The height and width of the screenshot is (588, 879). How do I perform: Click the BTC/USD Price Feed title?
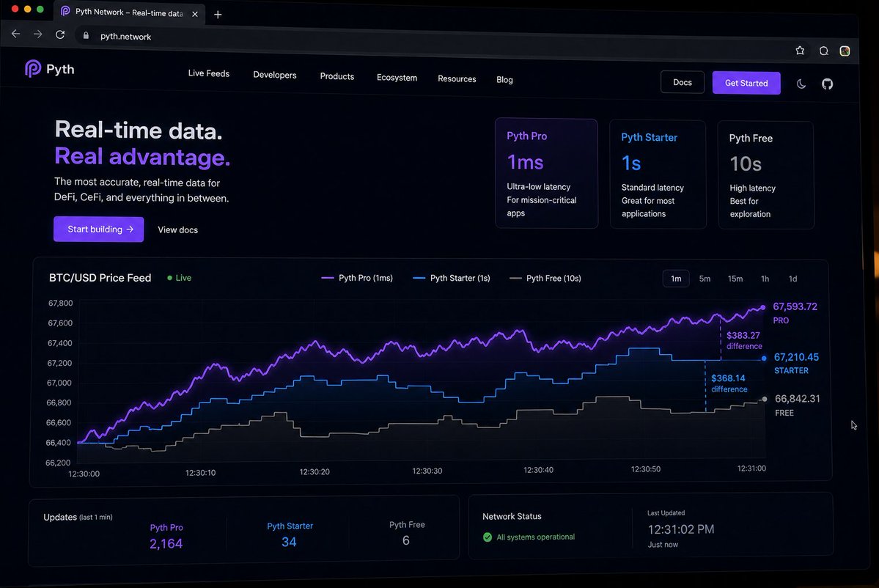pos(100,278)
